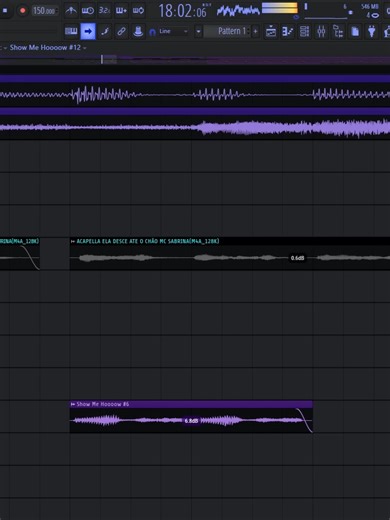Click the polyphony voice count indicator

(373, 15)
